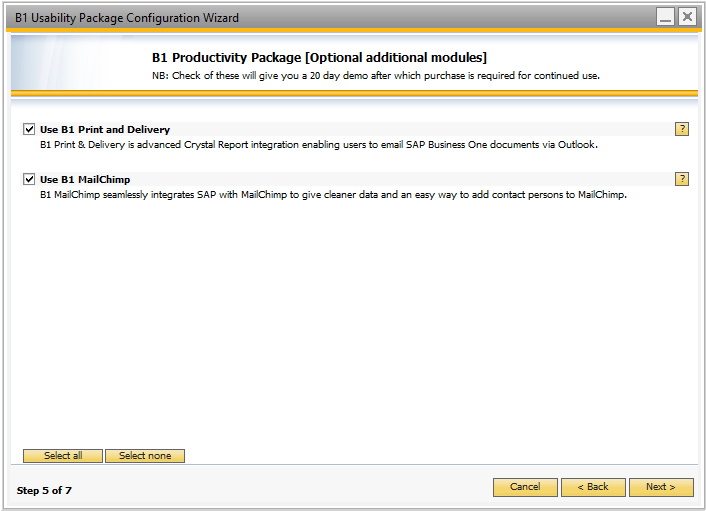Select the Print & Delivery description text

(319, 145)
